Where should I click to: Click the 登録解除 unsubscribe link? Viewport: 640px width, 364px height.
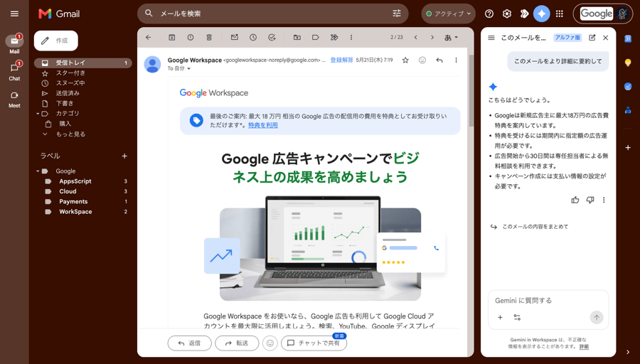pyautogui.click(x=341, y=60)
